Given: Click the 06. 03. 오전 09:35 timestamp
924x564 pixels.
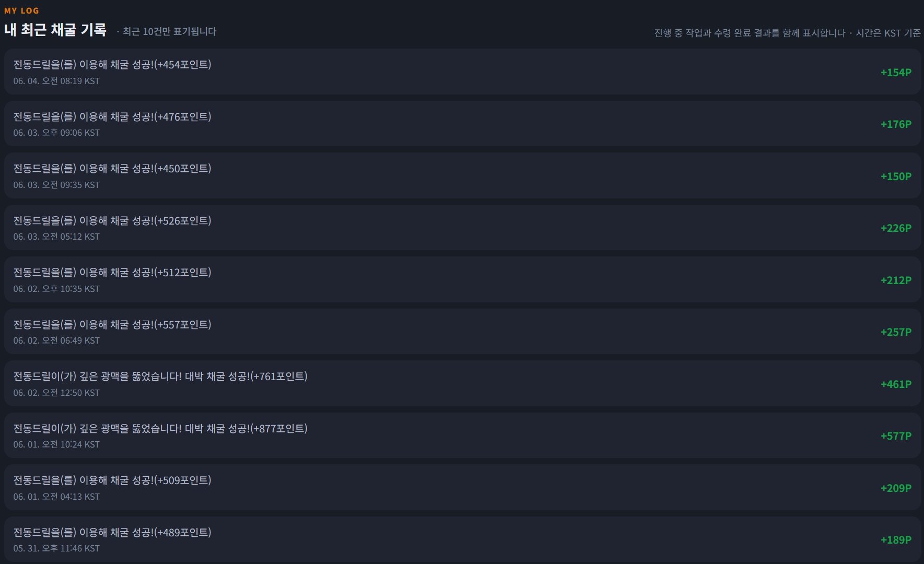Looking at the screenshot, I should pos(56,185).
